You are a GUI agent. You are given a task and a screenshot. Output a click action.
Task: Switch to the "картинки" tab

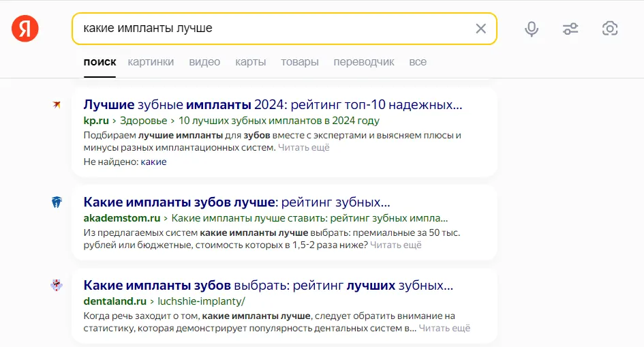pyautogui.click(x=151, y=62)
